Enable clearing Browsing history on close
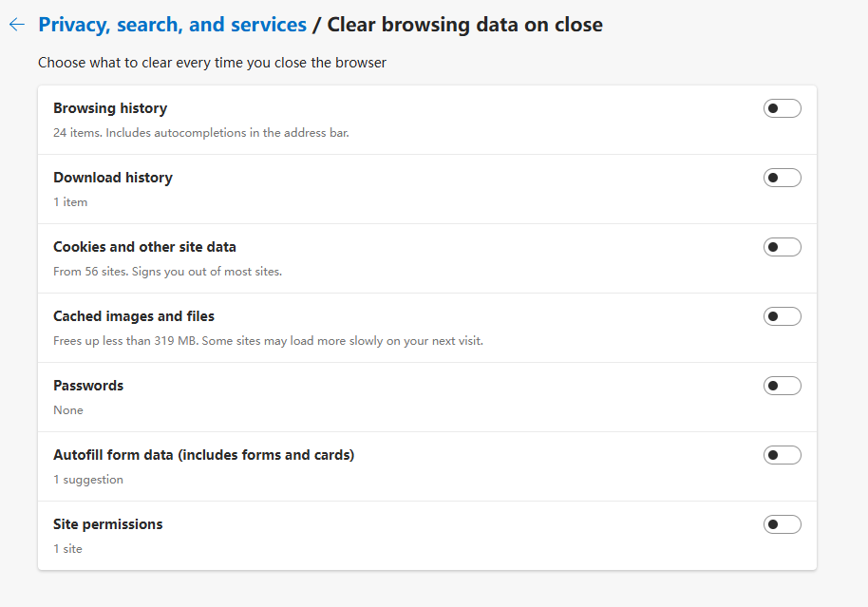 pos(782,108)
